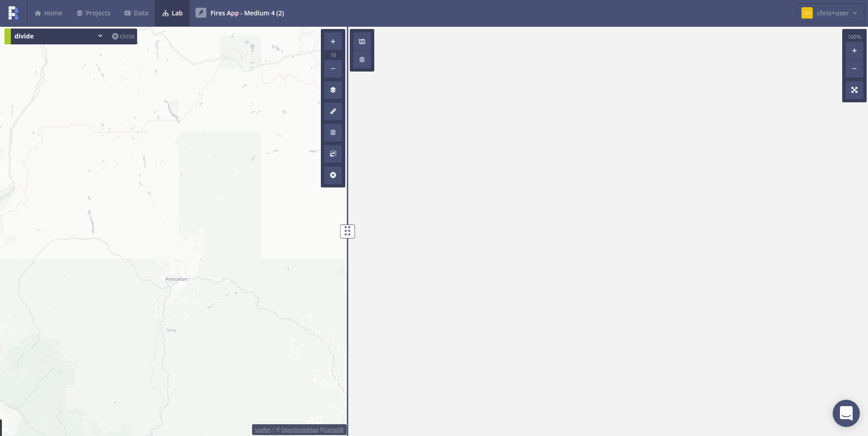This screenshot has width=868, height=436.
Task: Click the Fires App - Medium 4 (2) title
Action: tap(247, 13)
